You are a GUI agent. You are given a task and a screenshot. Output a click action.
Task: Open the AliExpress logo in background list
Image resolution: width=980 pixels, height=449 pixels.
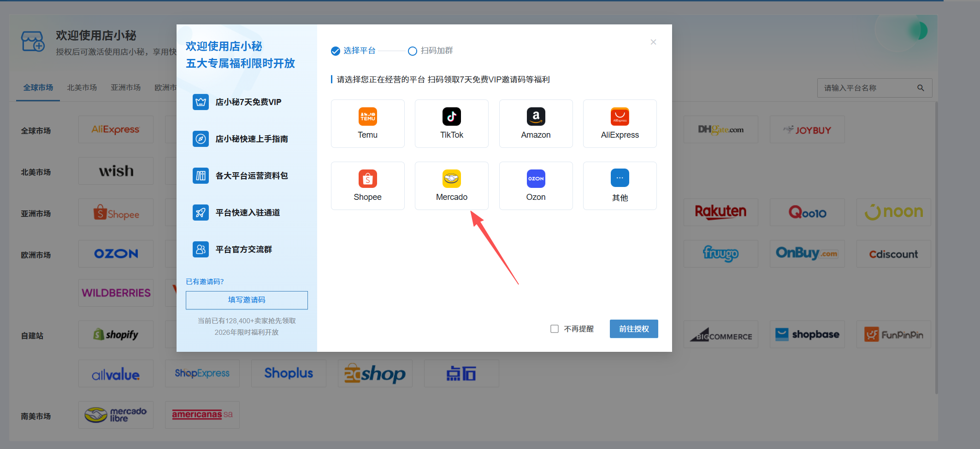pos(116,129)
